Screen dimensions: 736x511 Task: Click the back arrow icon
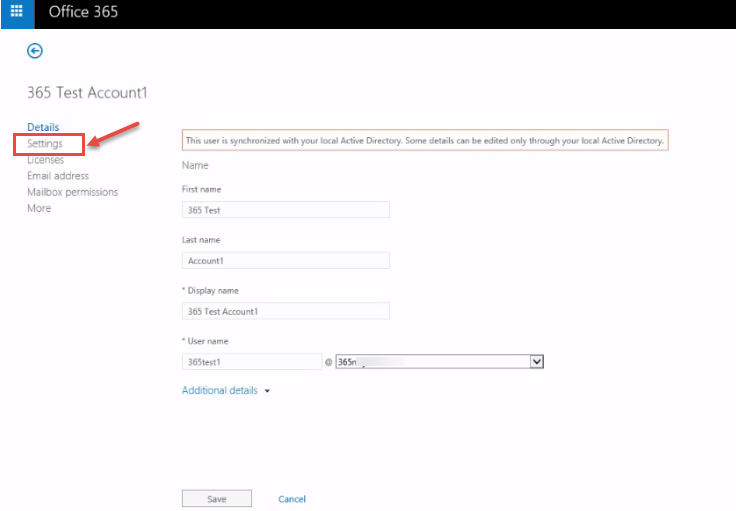(35, 51)
